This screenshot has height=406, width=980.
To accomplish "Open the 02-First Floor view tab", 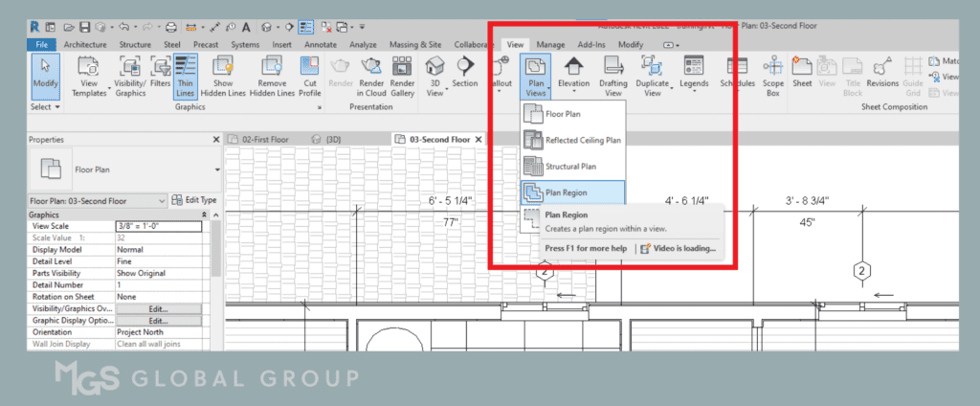I will [264, 139].
